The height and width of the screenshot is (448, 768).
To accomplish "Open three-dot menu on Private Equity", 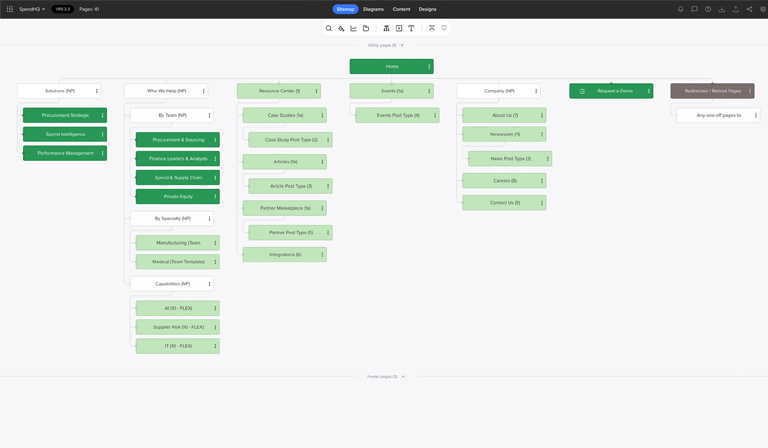I will pyautogui.click(x=215, y=196).
